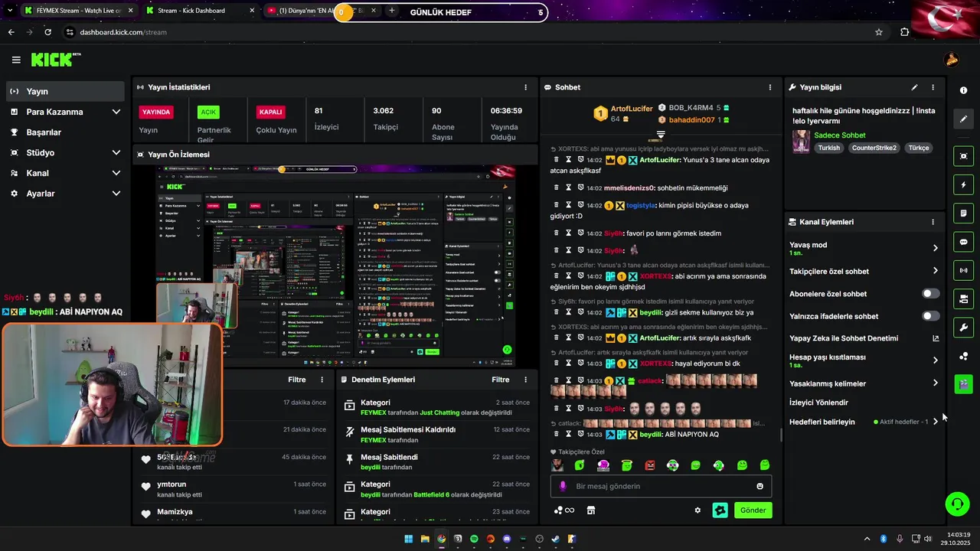Image resolution: width=980 pixels, height=551 pixels.
Task: Click the lightning bolt icon in the right sidebar
Action: (x=963, y=184)
